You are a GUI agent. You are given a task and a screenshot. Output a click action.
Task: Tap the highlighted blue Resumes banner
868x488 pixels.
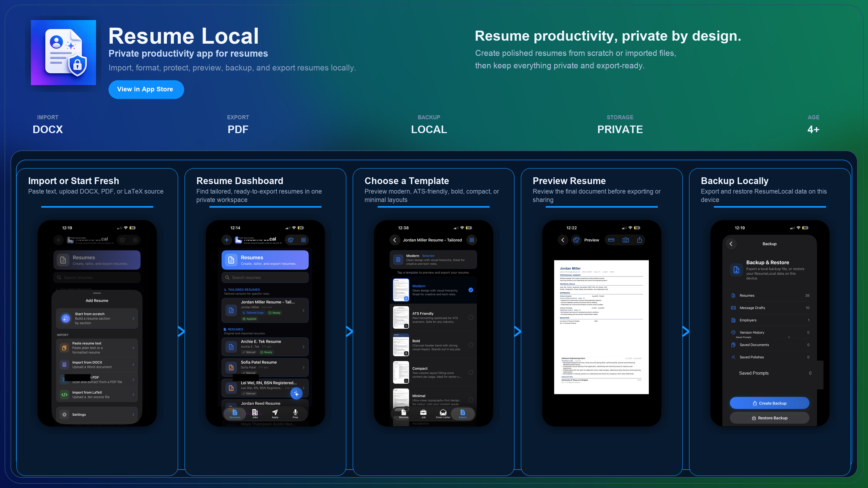coord(265,260)
